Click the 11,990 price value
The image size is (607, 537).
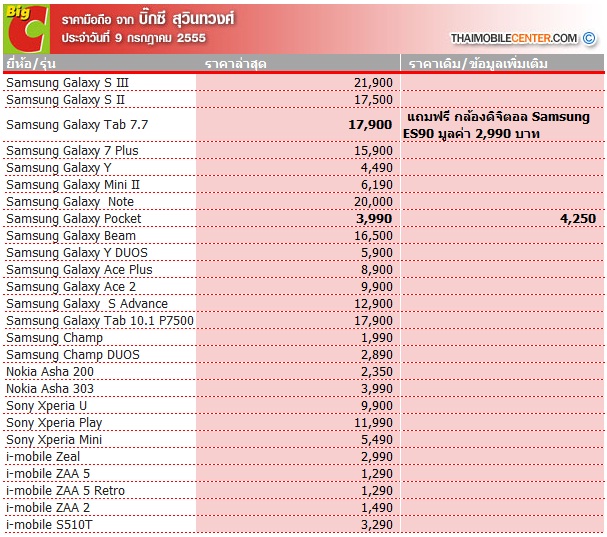point(373,423)
